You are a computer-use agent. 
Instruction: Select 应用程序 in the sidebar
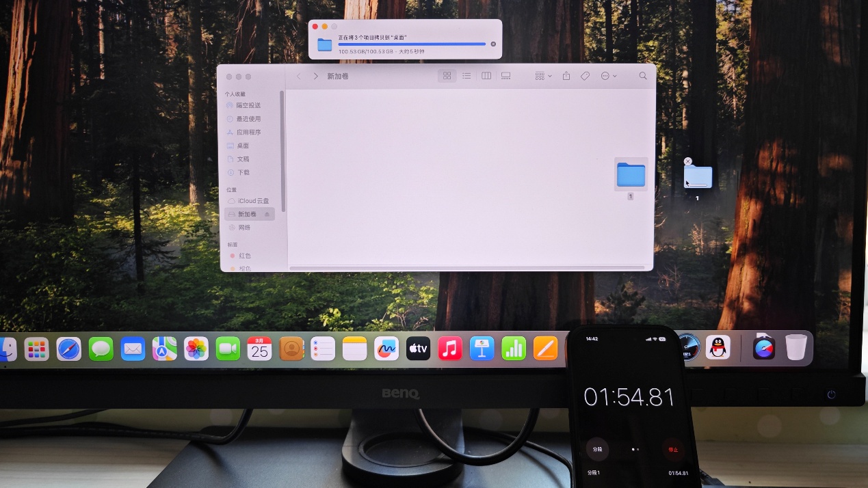(x=248, y=132)
